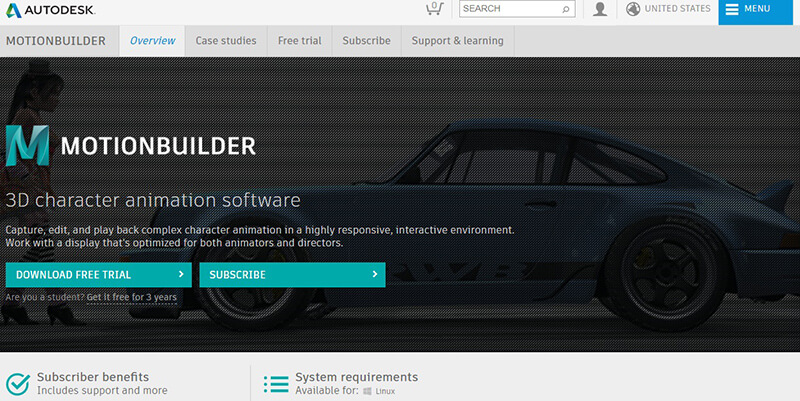The height and width of the screenshot is (401, 800).
Task: Click the teal Subscribe button
Action: click(x=292, y=274)
